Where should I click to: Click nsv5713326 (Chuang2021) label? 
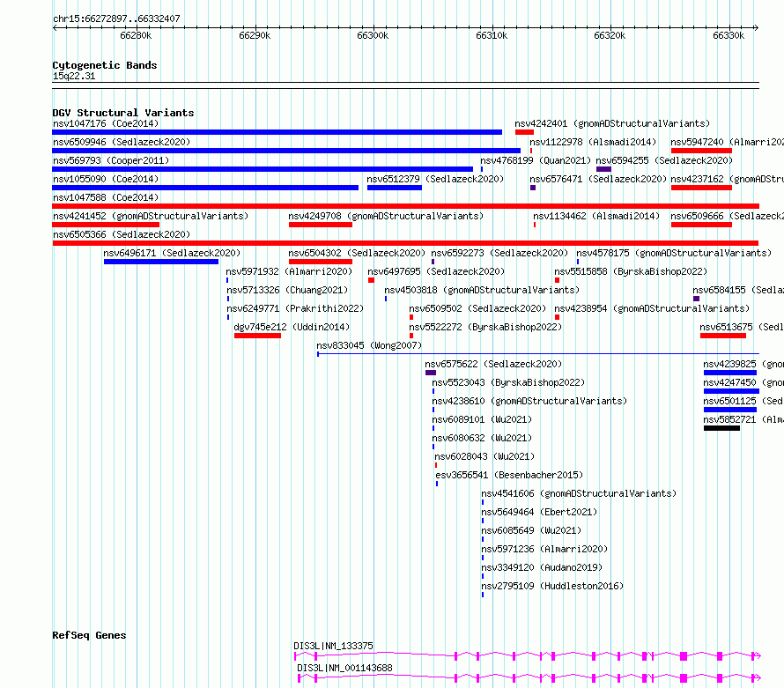coord(287,290)
